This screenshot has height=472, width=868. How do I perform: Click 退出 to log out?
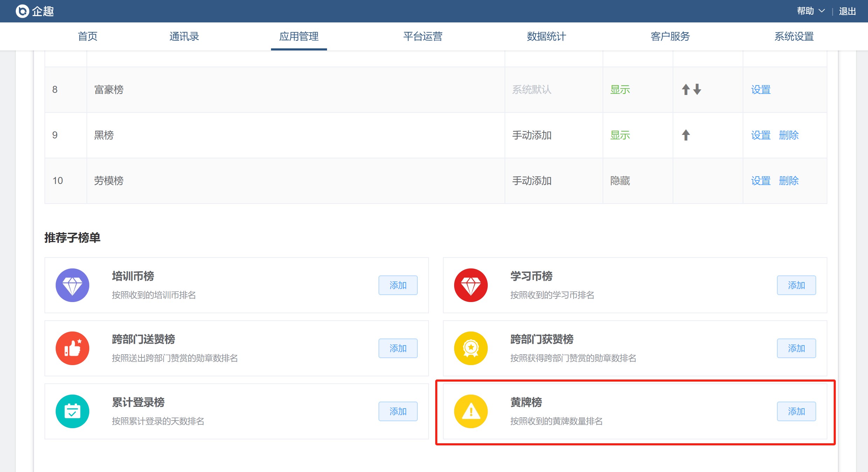point(847,11)
